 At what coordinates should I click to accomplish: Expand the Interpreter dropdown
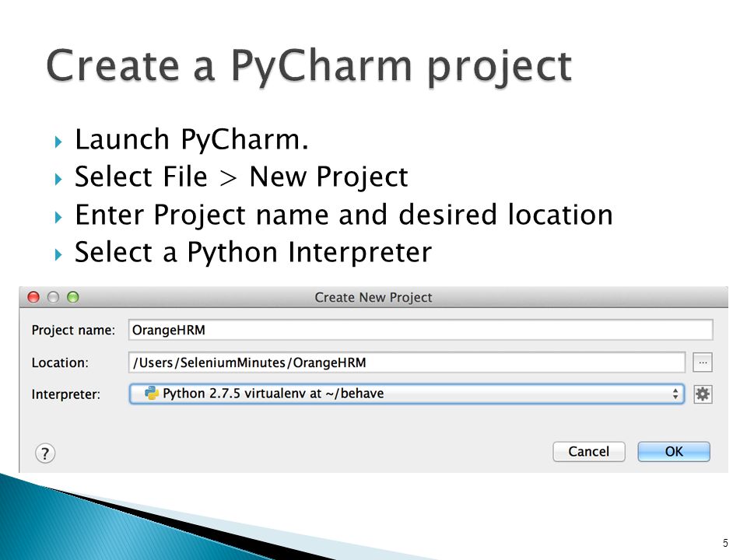[407, 394]
